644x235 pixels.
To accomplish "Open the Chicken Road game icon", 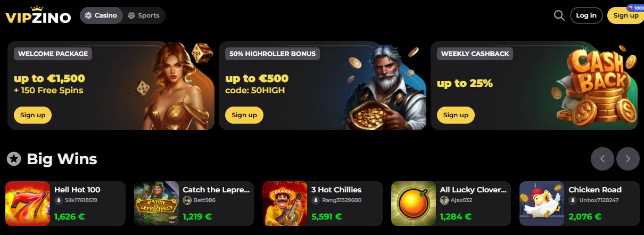I will tap(542, 204).
